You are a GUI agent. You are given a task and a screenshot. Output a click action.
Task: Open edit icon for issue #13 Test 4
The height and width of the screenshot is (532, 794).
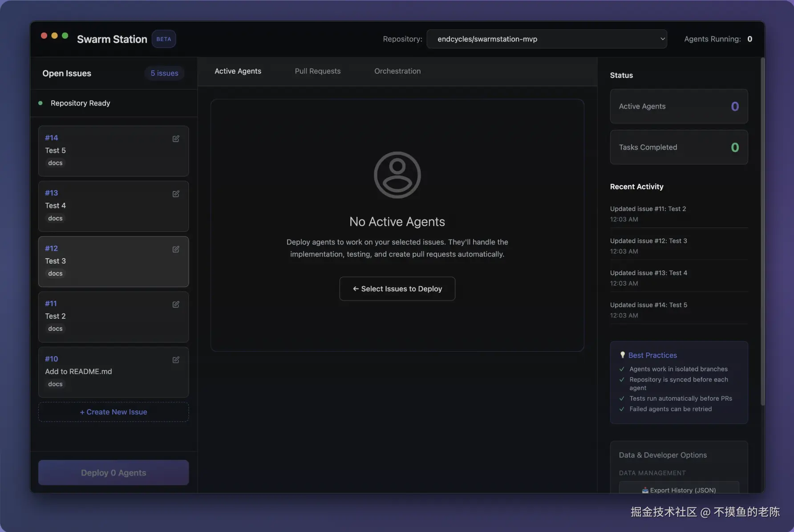tap(176, 194)
